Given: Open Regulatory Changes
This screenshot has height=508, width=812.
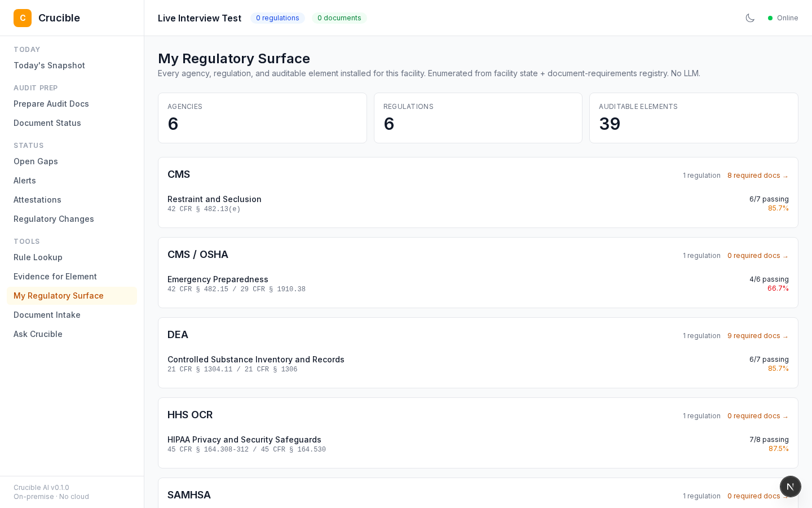Looking at the screenshot, I should click(x=54, y=219).
